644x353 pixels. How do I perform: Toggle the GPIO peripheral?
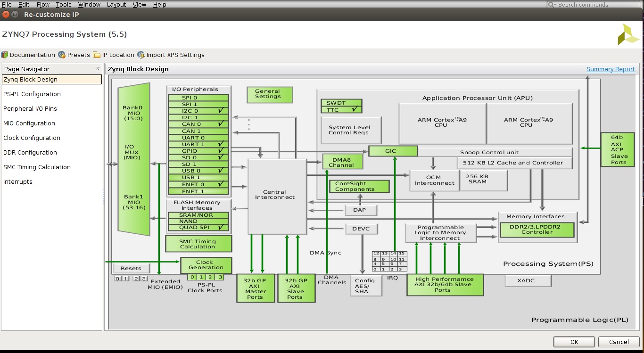tap(198, 151)
